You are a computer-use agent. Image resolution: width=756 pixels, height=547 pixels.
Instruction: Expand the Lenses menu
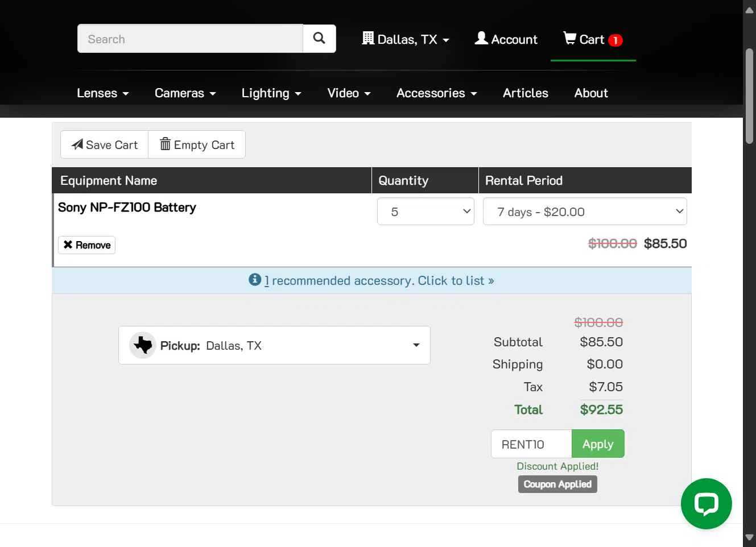click(103, 93)
